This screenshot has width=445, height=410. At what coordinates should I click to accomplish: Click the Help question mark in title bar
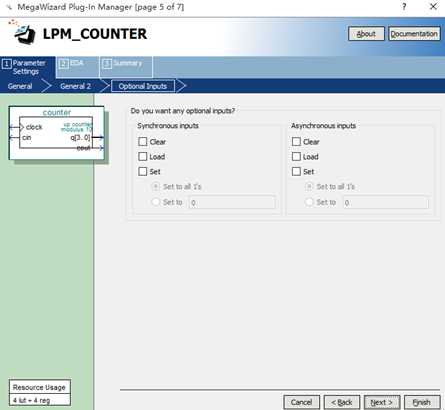click(x=404, y=7)
